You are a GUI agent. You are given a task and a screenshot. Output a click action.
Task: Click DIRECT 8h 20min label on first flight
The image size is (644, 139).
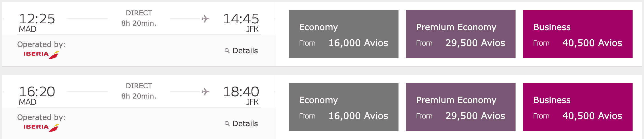[x=139, y=18]
